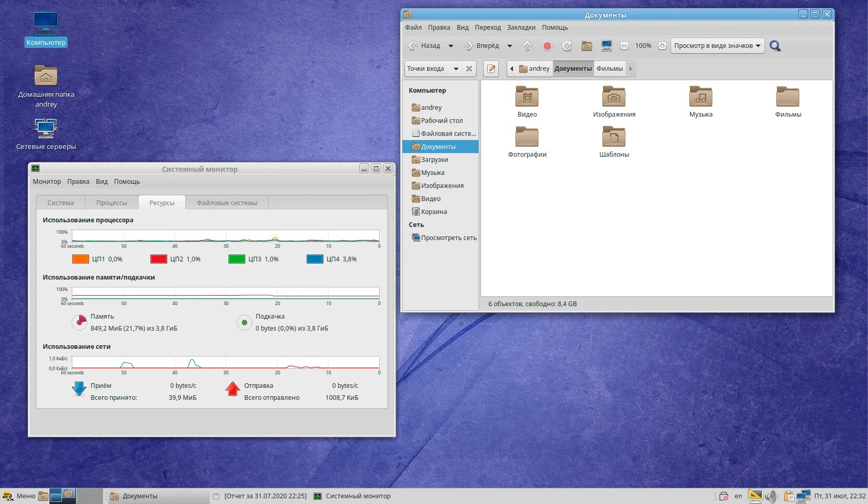The width and height of the screenshot is (868, 504).
Task: Go up to the parent folder
Action: 527,46
